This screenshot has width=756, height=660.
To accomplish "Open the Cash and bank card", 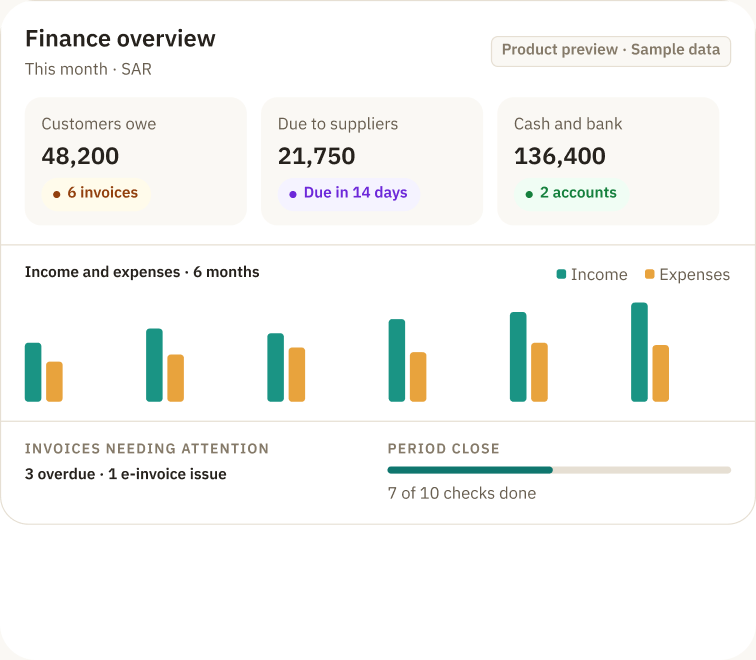I will pos(608,161).
